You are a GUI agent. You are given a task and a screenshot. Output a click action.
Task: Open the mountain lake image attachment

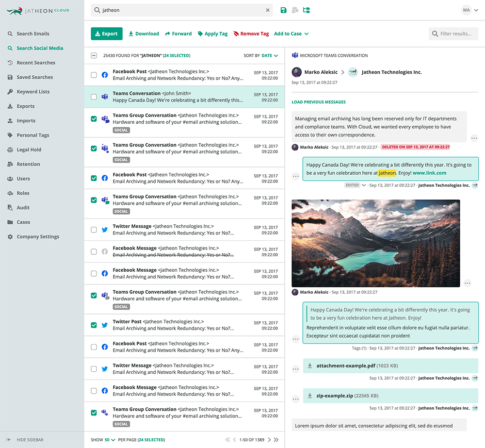pyautogui.click(x=376, y=243)
